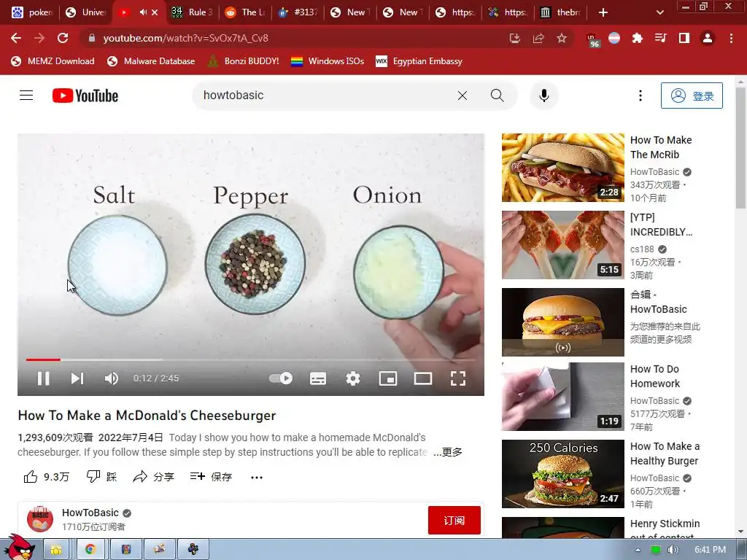The image size is (747, 560).
Task: Switch to the thebr tab
Action: point(560,12)
